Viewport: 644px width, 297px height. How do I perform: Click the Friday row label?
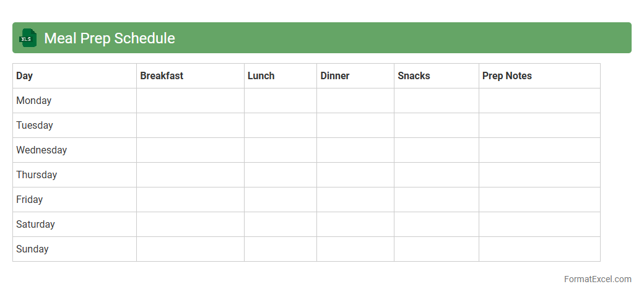30,199
